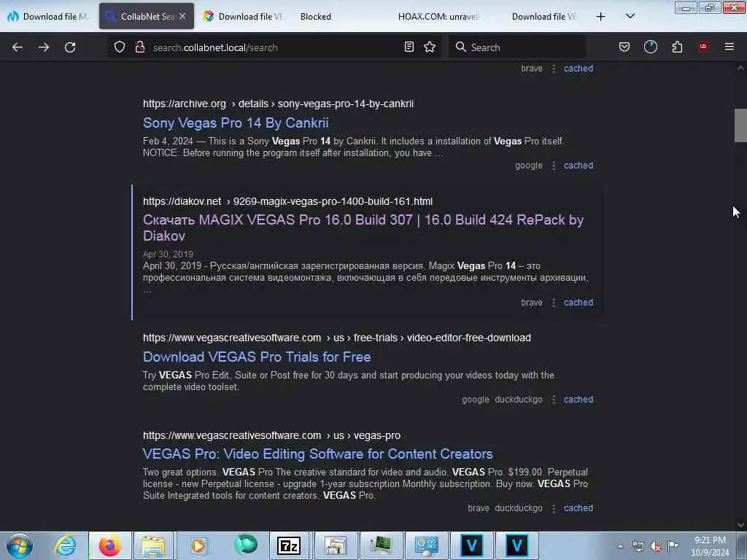Open the media player taskbar icon
This screenshot has width=747, height=560.
click(198, 545)
